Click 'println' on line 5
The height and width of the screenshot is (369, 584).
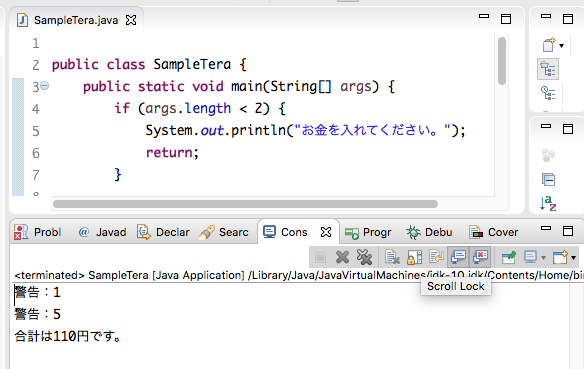click(x=258, y=130)
